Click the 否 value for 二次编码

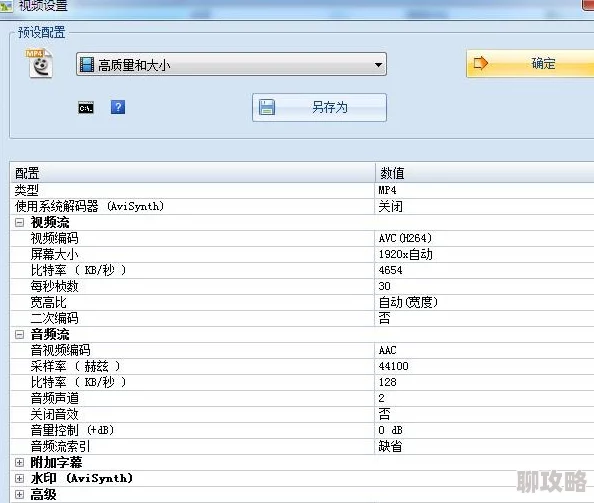(x=384, y=318)
